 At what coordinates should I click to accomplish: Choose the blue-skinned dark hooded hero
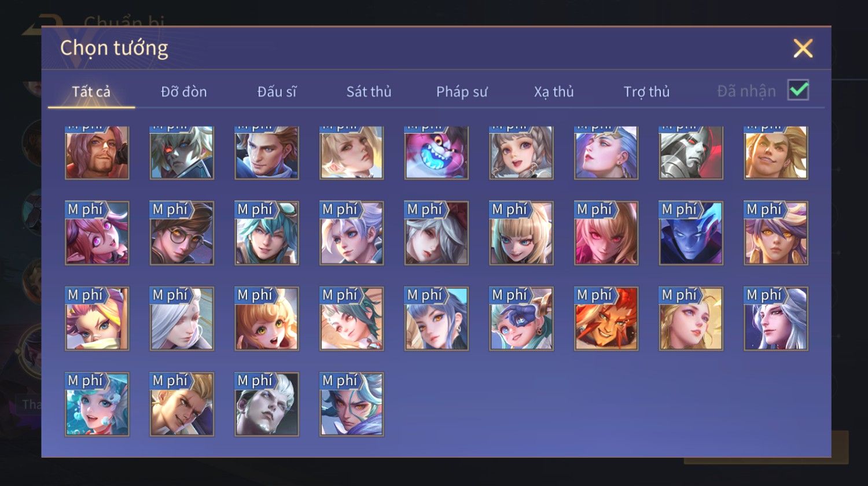[x=691, y=233]
